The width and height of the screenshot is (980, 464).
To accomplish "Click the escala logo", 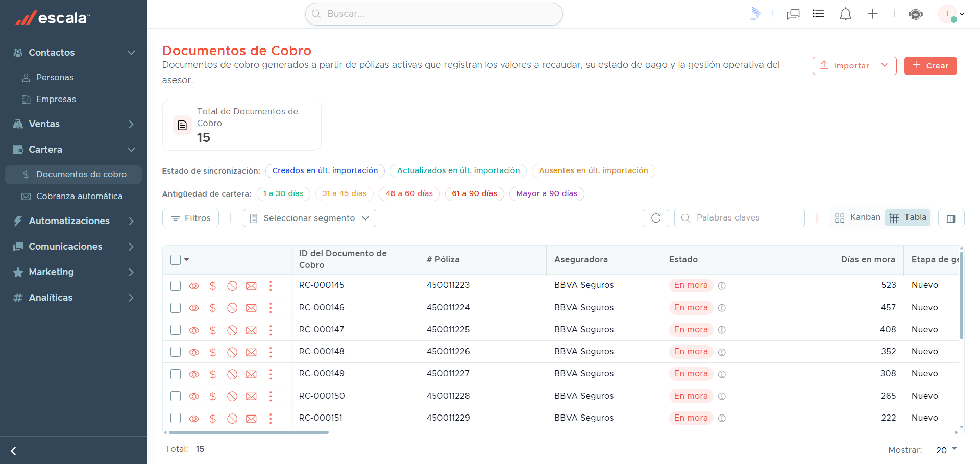I will [53, 18].
